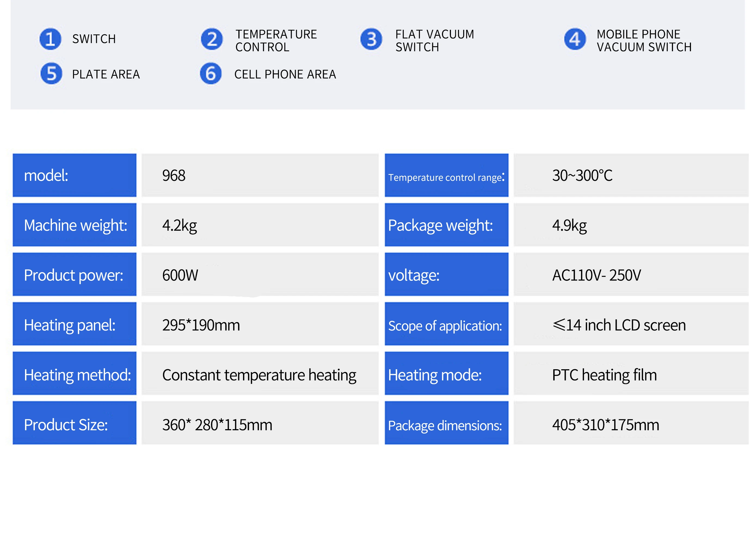756x534 pixels.
Task: Click the 'Package dimensions:' header cell
Action: point(446,424)
